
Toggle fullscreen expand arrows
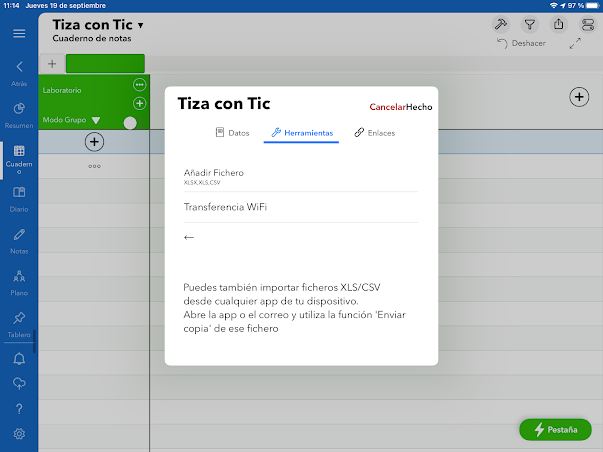click(x=575, y=43)
